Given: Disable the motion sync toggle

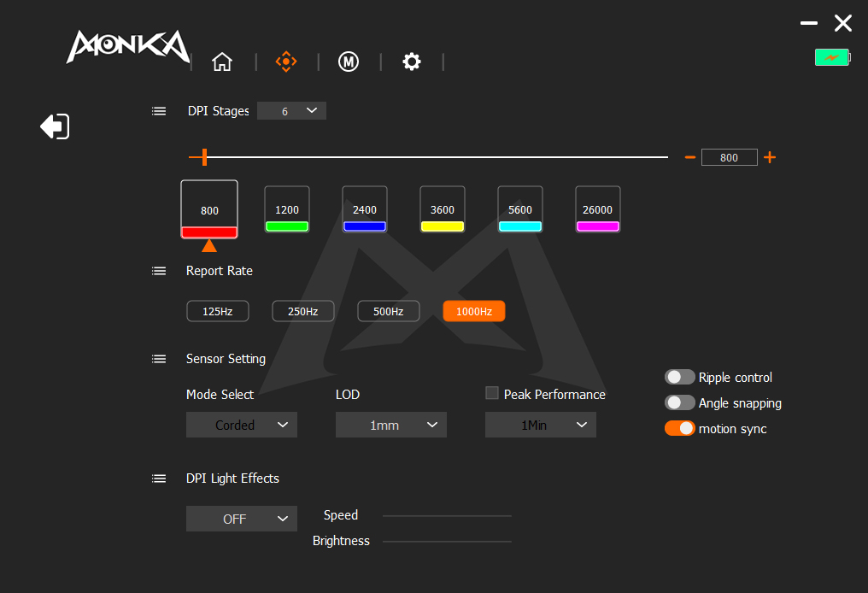Looking at the screenshot, I should click(680, 428).
